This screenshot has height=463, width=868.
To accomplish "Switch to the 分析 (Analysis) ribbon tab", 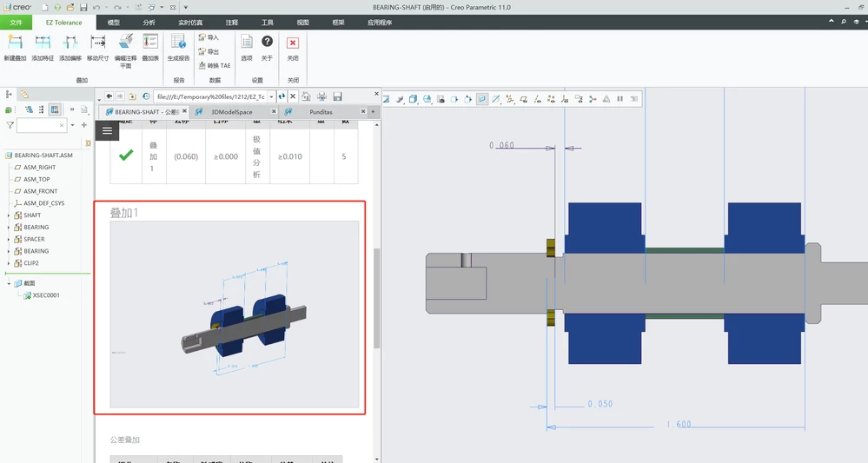I will tap(149, 23).
